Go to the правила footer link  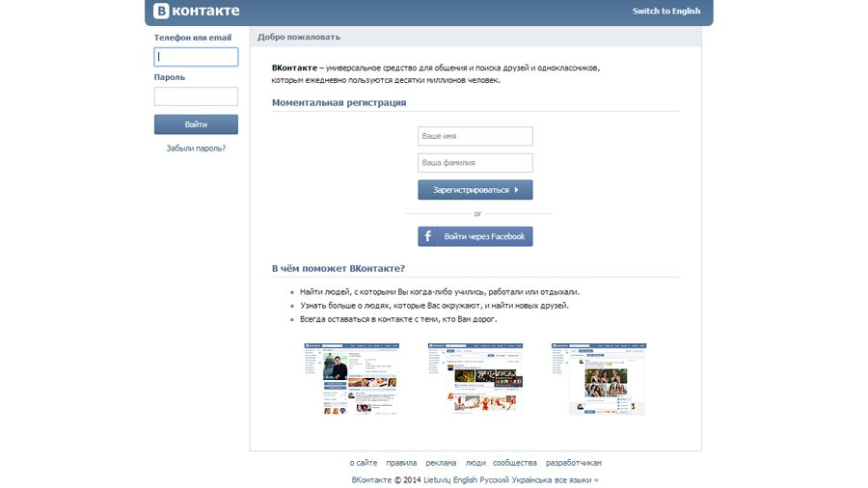pos(401,463)
